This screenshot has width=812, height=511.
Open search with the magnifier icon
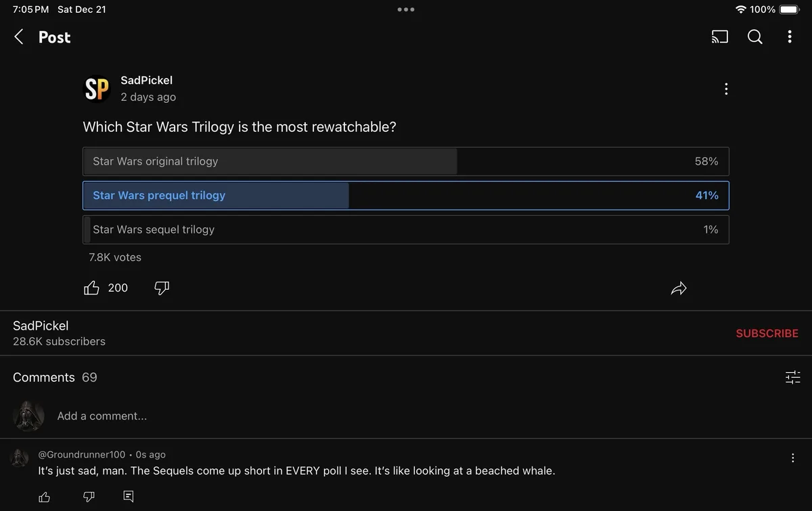[755, 37]
